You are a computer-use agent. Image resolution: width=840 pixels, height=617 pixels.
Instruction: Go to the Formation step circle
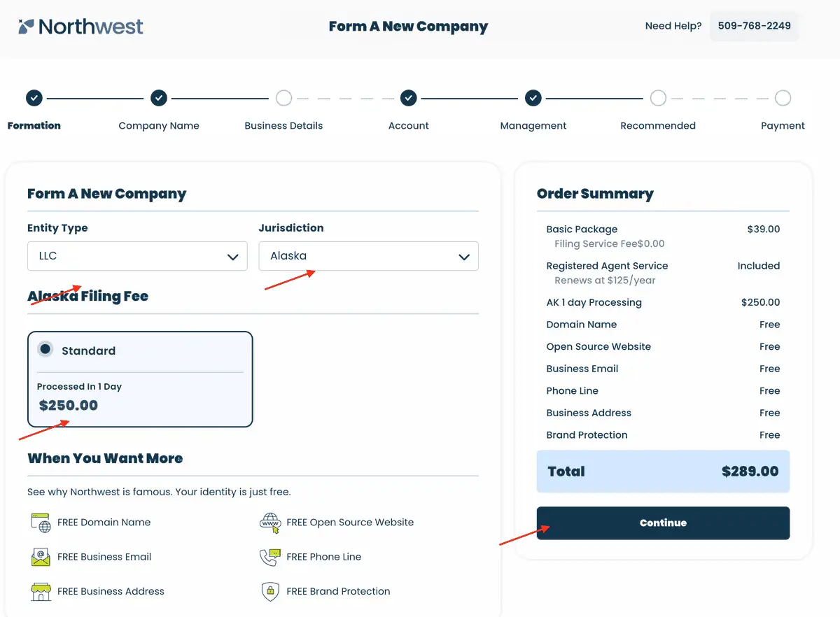click(x=34, y=98)
